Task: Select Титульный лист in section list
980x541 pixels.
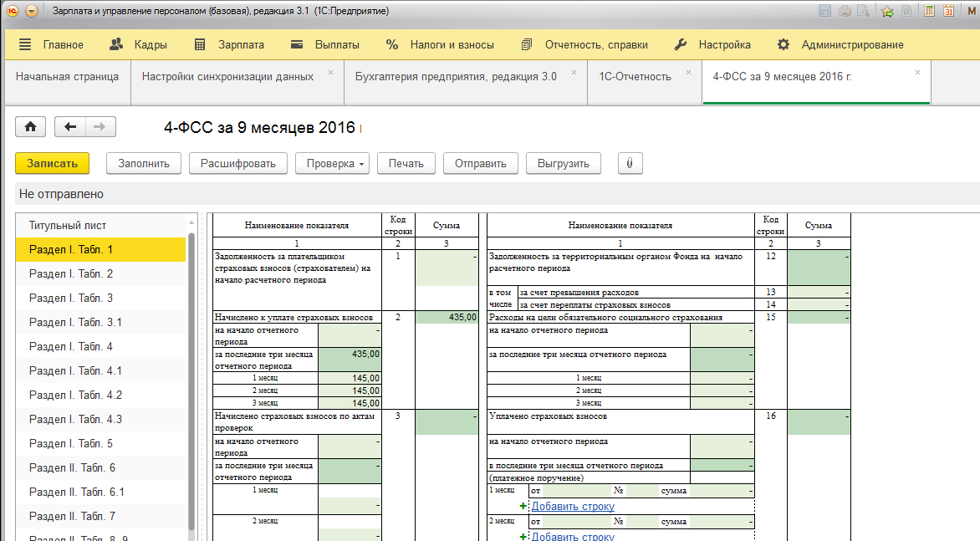Action: pyautogui.click(x=100, y=226)
